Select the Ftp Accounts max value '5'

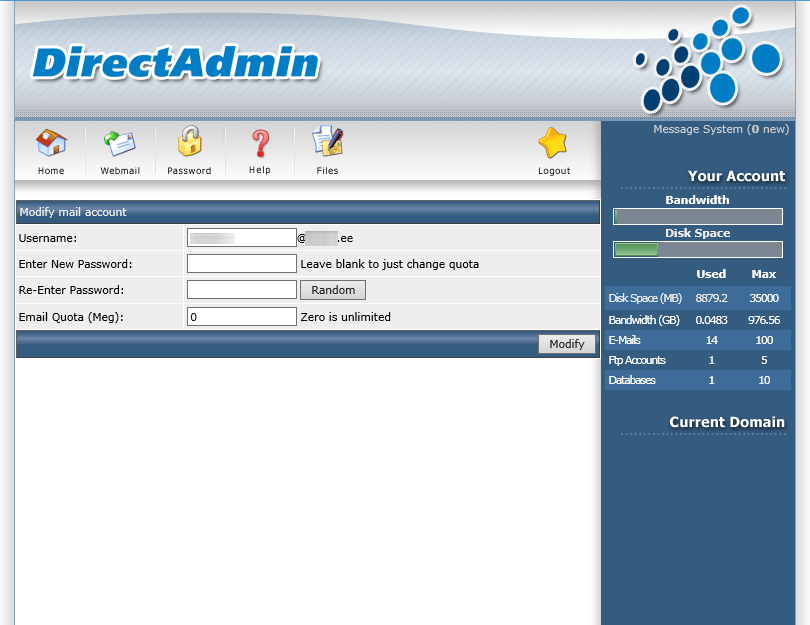764,360
